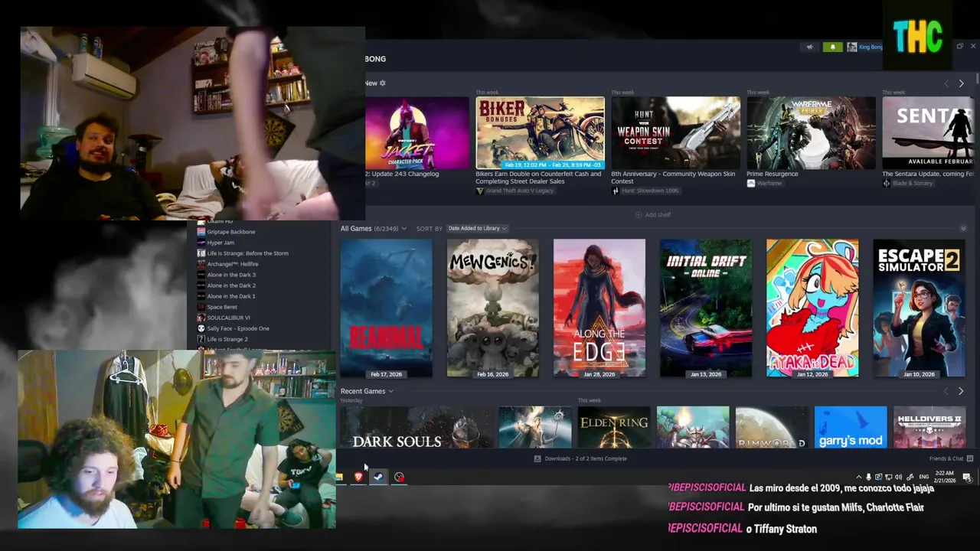Open the Windows notification center icon

coord(967,477)
